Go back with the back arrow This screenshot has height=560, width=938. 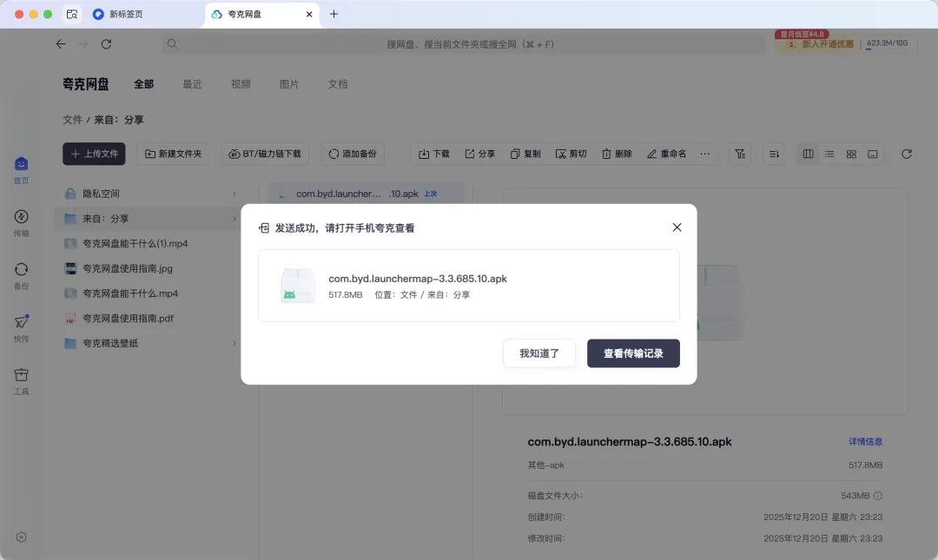pyautogui.click(x=61, y=43)
